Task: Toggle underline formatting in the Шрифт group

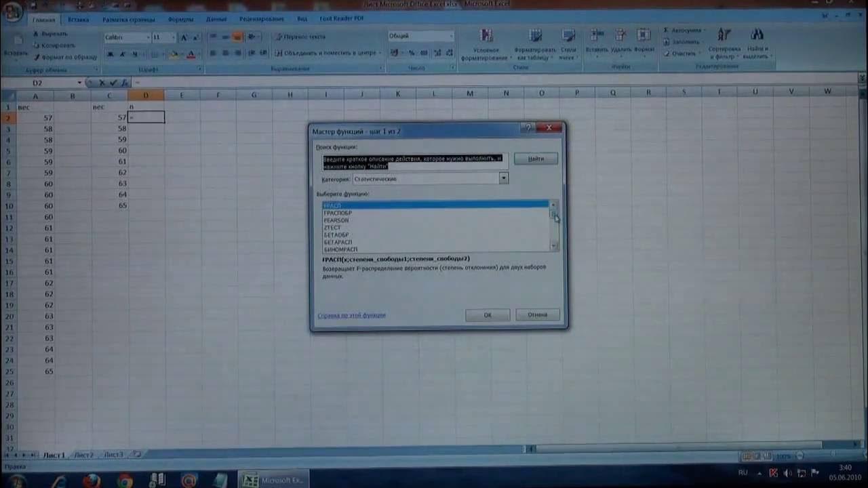Action: point(135,54)
